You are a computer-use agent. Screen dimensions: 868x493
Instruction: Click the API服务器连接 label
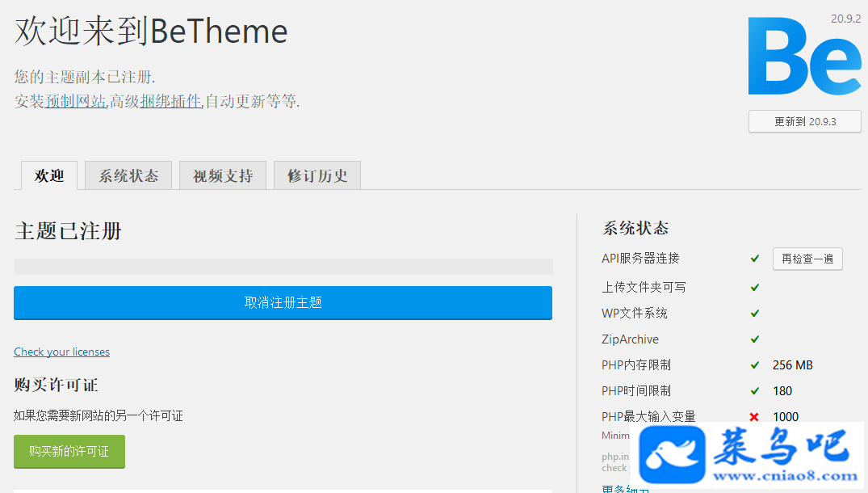pyautogui.click(x=640, y=258)
